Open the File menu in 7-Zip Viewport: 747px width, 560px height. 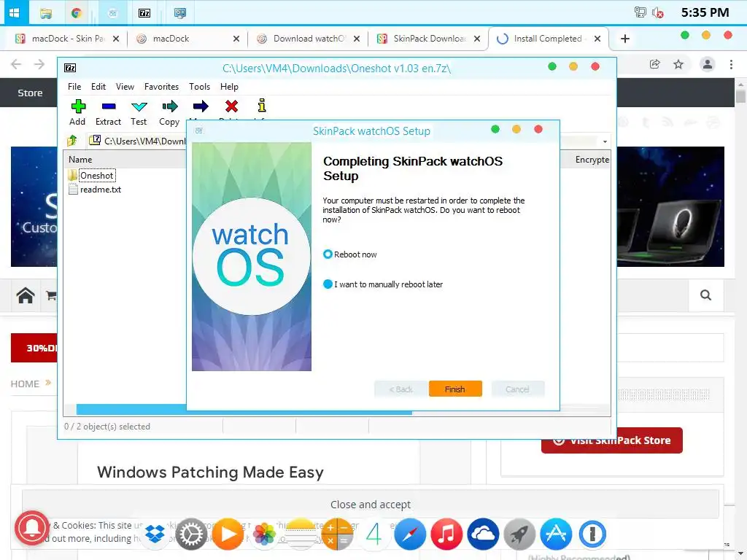(74, 87)
